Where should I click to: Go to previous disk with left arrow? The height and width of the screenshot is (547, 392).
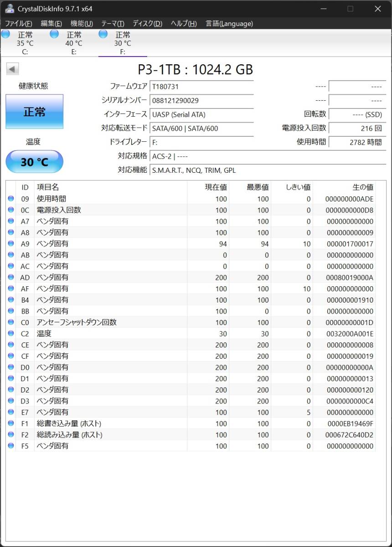(x=12, y=69)
